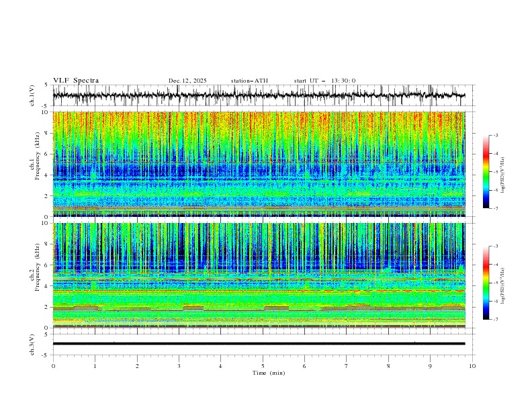Click the lower color bar's "log(PSD)(V²/Hz)" label
This screenshot has height=411, width=532.
(503, 286)
